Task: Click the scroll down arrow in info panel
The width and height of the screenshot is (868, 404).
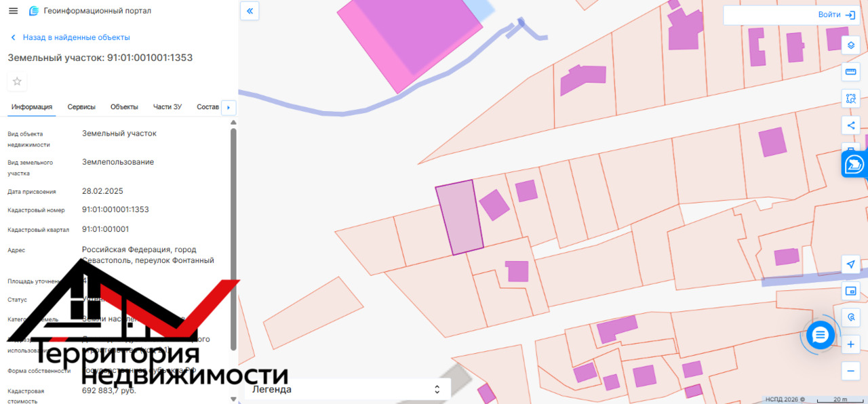Action: tap(233, 399)
